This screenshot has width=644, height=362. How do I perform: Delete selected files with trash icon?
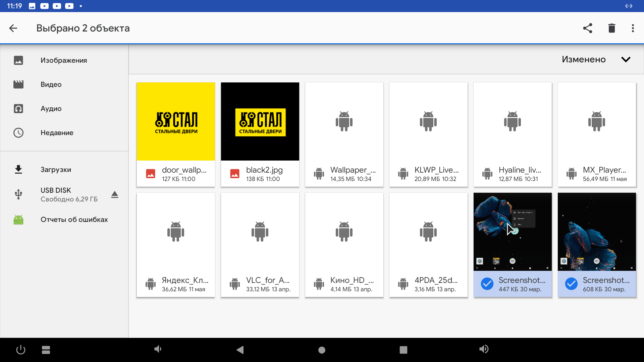611,28
